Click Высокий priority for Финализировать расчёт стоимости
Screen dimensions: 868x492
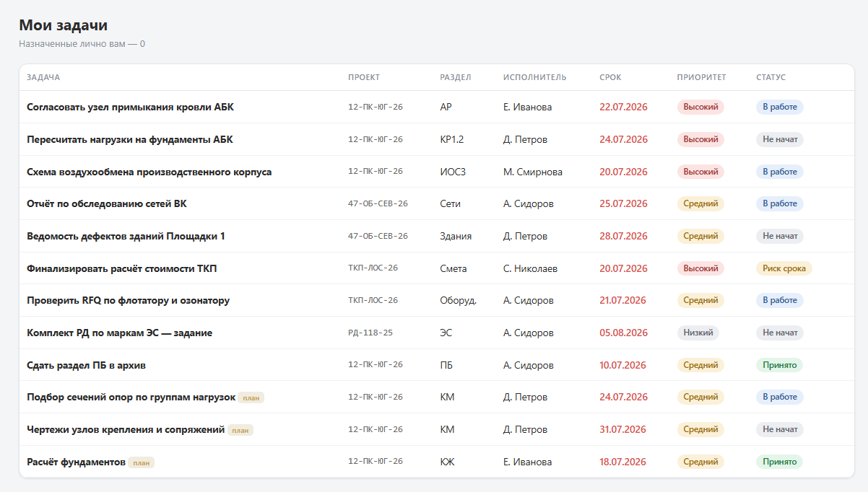pos(700,268)
